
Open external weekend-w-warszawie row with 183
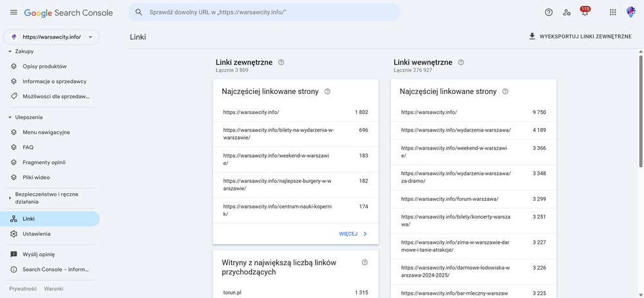[x=296, y=159]
